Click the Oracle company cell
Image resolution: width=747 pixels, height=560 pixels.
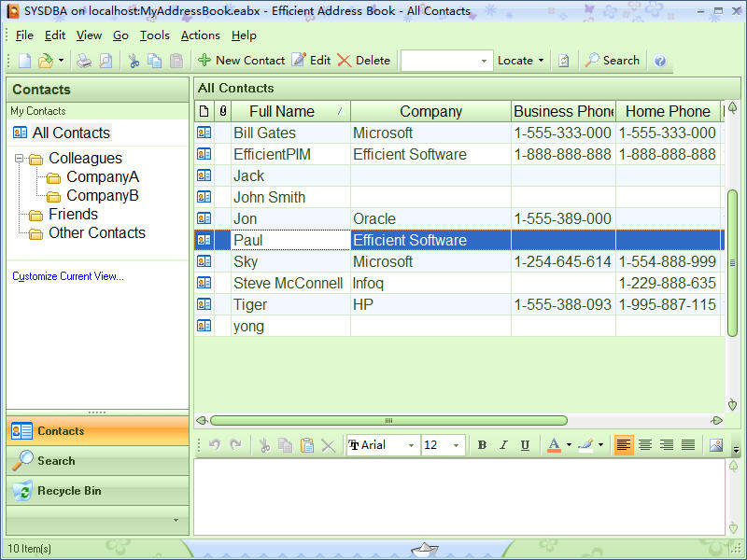point(430,218)
